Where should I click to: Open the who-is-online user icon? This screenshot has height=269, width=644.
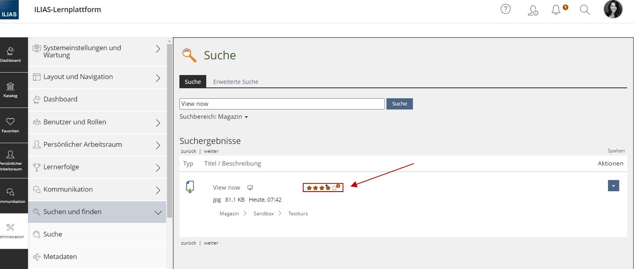(533, 10)
